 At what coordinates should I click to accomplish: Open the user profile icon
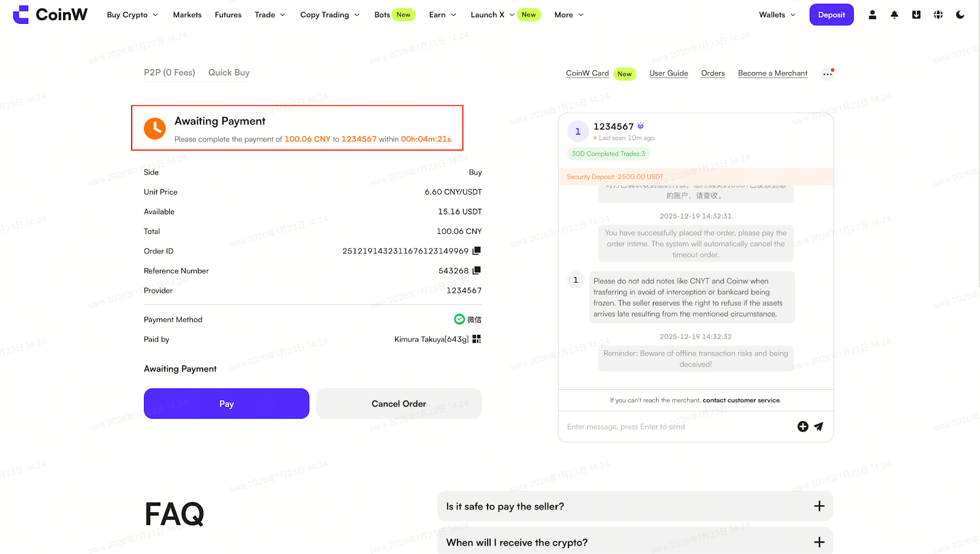click(x=872, y=15)
